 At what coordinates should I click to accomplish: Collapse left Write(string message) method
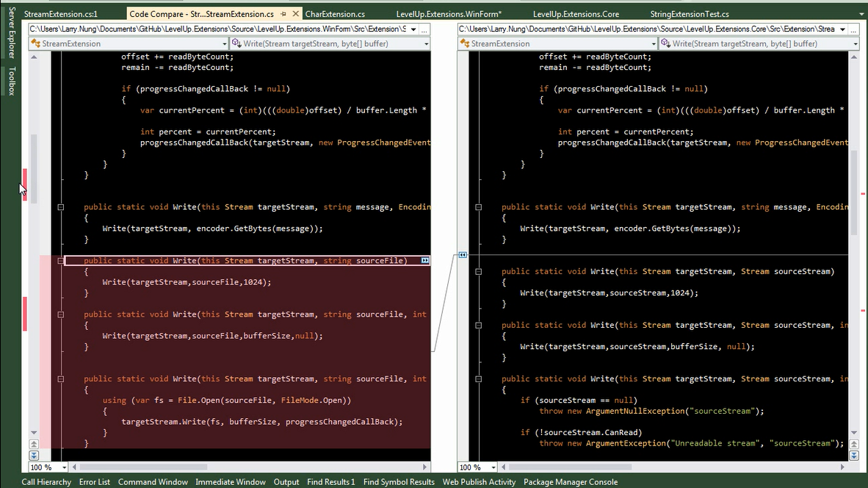61,207
